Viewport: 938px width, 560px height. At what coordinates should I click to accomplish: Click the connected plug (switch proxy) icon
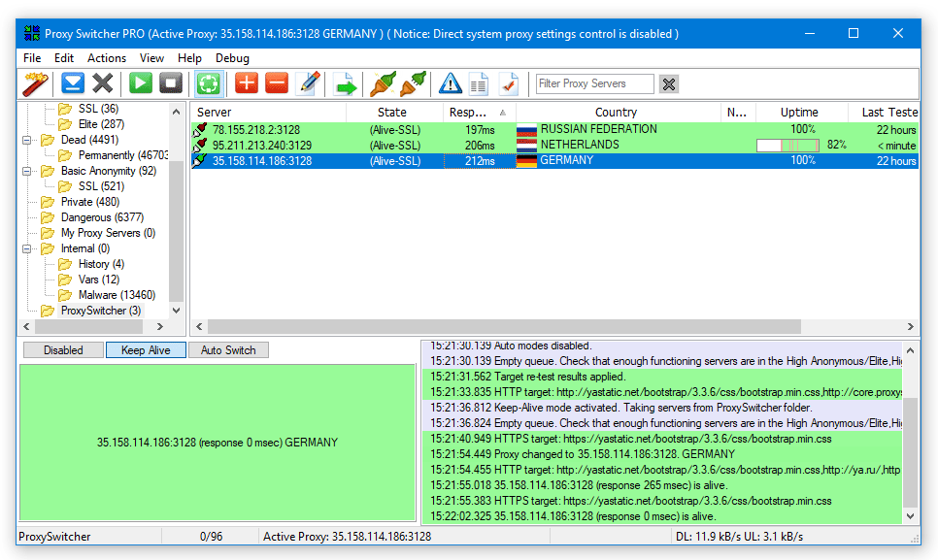pos(383,83)
